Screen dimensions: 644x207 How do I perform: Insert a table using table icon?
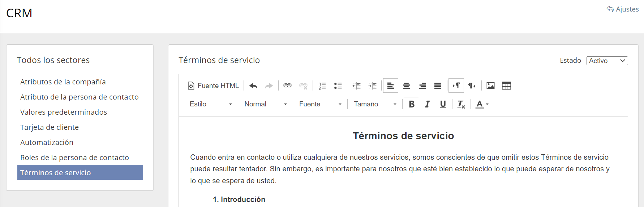point(506,86)
